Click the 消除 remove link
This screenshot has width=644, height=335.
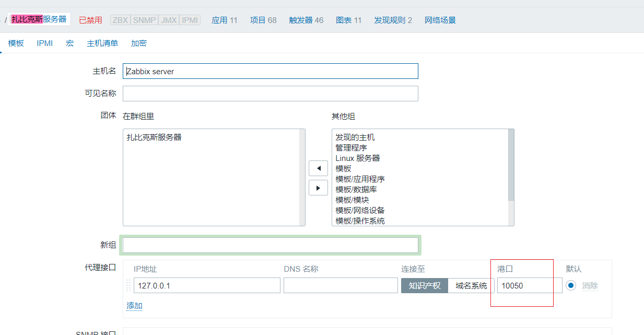coord(590,286)
